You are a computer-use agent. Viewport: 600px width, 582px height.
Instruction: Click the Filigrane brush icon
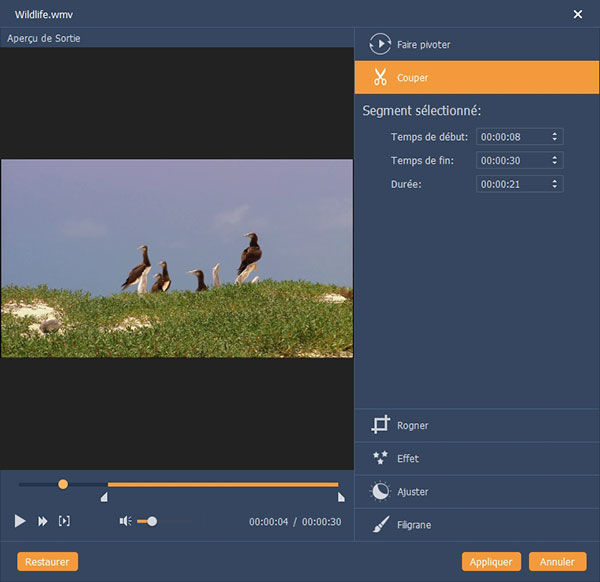(379, 525)
